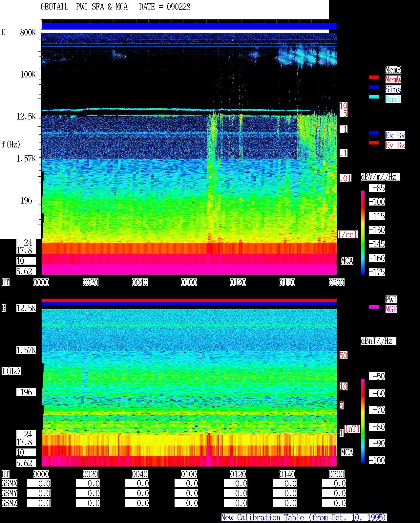Viewport: 420px width, 523px height.
Task: Click the 100K frequency axis label
Action: click(x=28, y=74)
